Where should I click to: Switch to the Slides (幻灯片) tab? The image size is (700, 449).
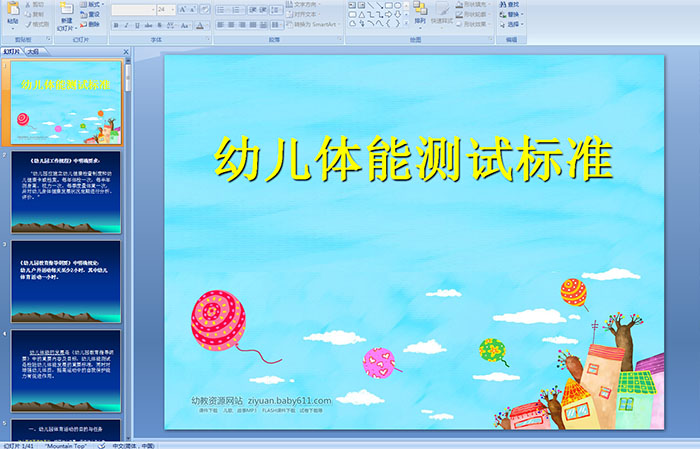12,52
